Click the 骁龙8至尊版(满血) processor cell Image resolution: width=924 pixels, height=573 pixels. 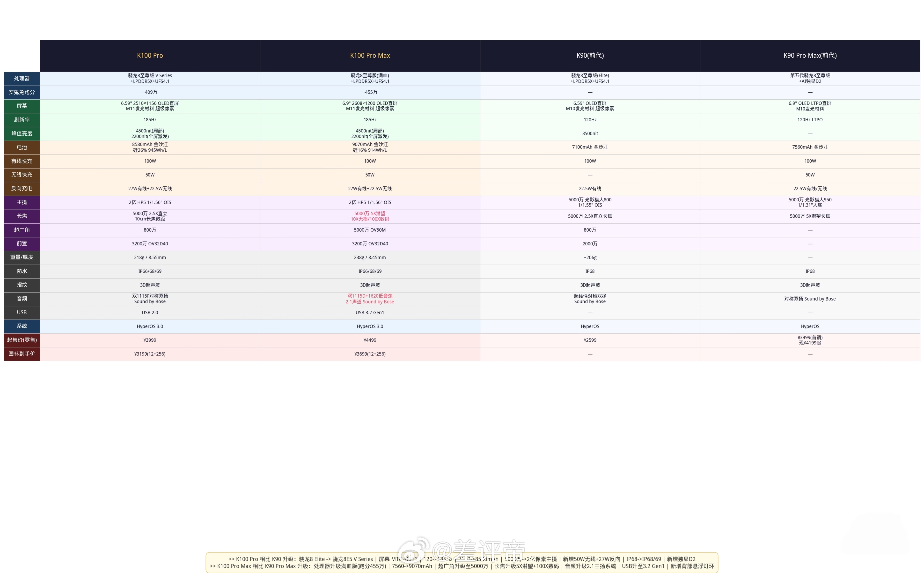click(370, 78)
